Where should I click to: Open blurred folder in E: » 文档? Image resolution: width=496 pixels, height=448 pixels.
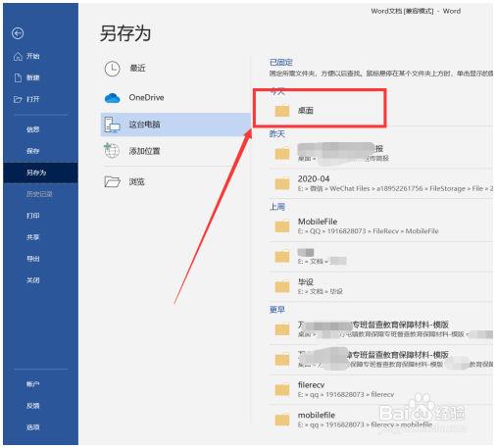[x=381, y=257]
